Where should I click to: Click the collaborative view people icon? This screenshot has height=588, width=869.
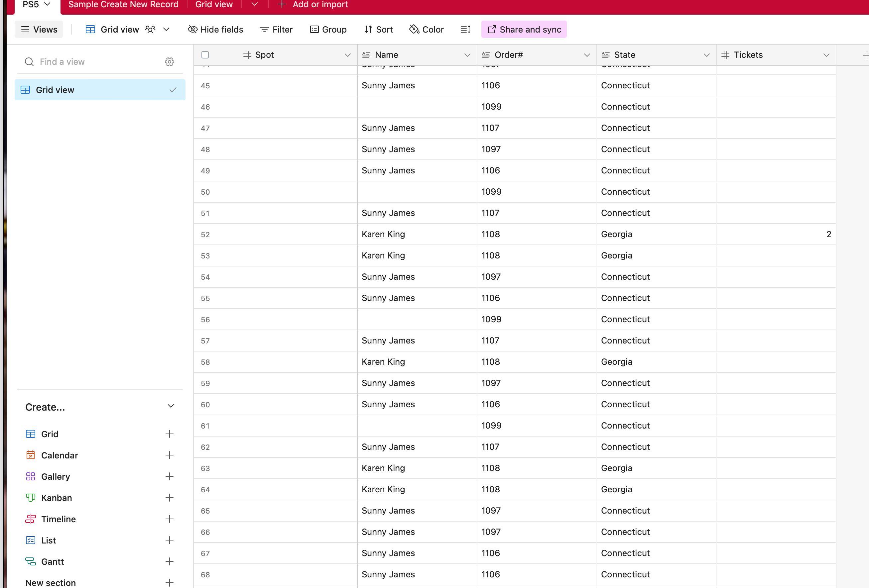click(x=150, y=30)
